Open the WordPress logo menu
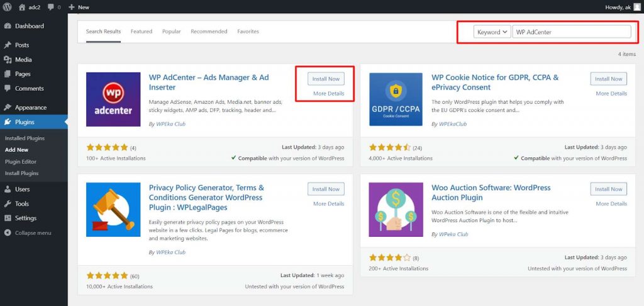This screenshot has height=306, width=644. coord(7,7)
